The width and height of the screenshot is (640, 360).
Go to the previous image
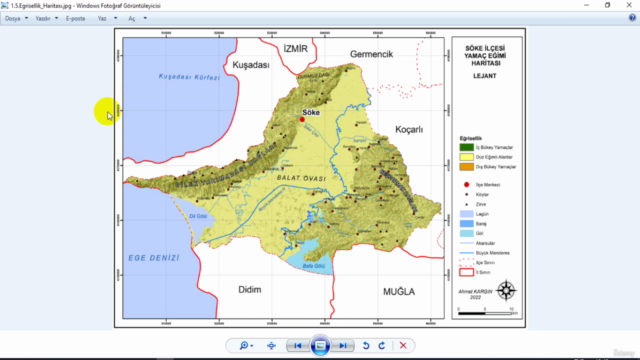coord(298,346)
